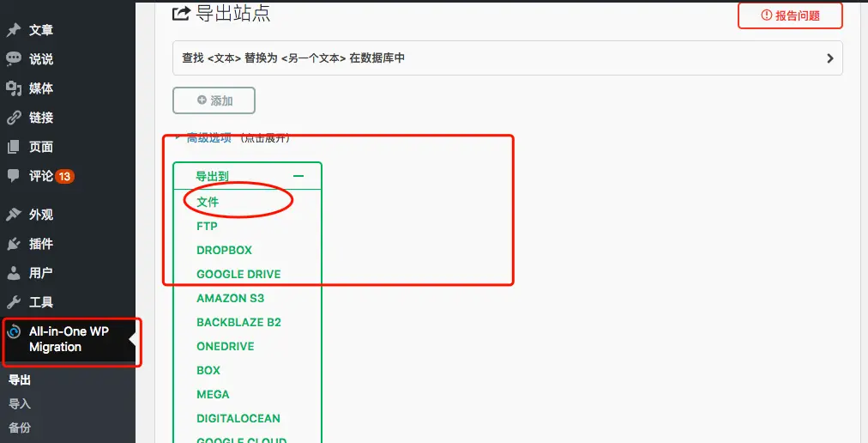Open the 导出 submenu item
This screenshot has height=443, width=868.
coord(20,379)
